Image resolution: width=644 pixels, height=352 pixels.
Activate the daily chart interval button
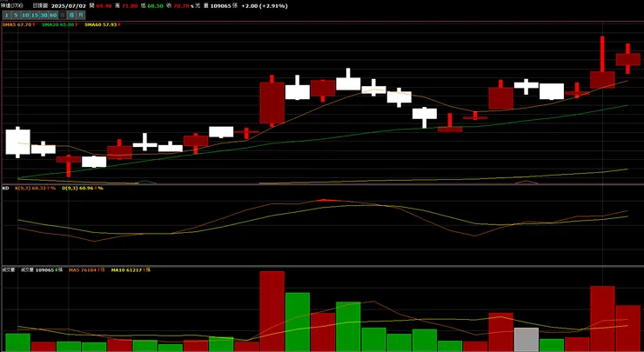62,15
